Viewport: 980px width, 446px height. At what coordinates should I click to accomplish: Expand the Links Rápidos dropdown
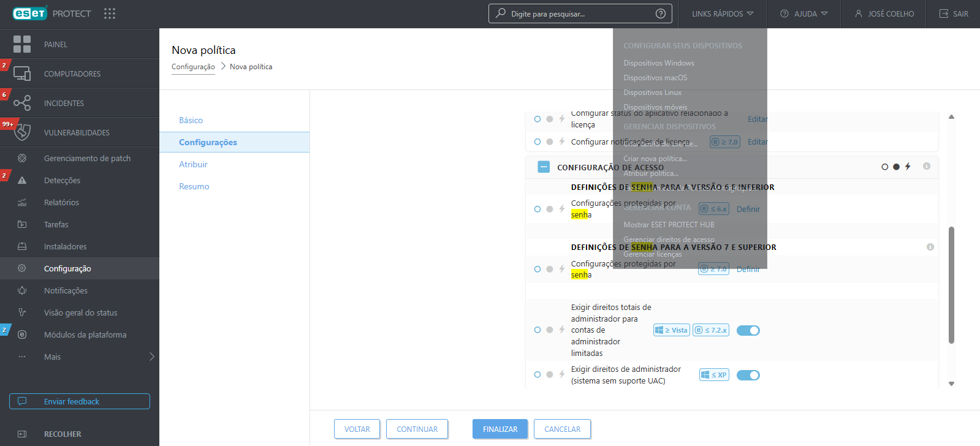tap(723, 13)
